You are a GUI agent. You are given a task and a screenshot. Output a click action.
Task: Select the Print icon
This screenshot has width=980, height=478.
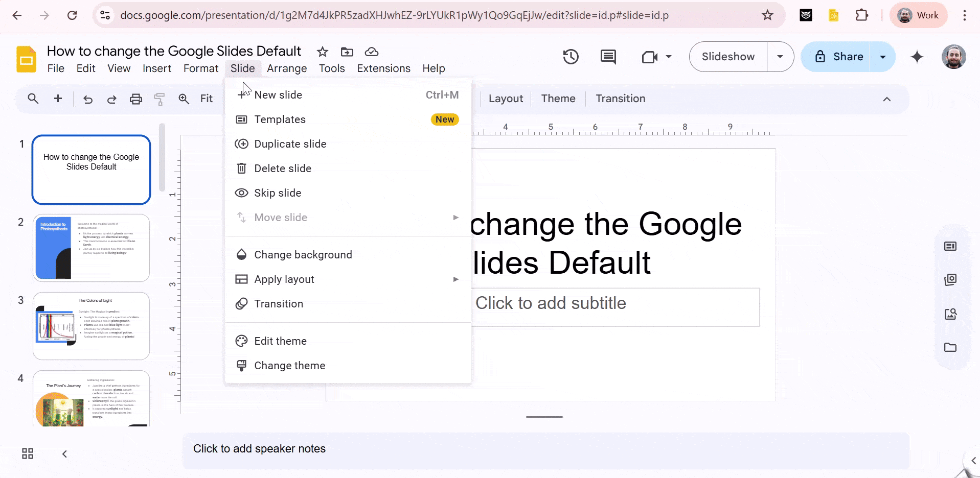tap(135, 99)
